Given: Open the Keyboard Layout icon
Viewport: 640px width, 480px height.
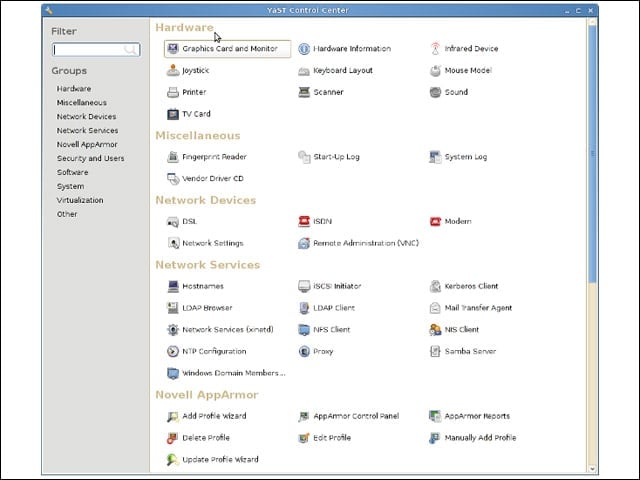Looking at the screenshot, I should [x=304, y=71].
